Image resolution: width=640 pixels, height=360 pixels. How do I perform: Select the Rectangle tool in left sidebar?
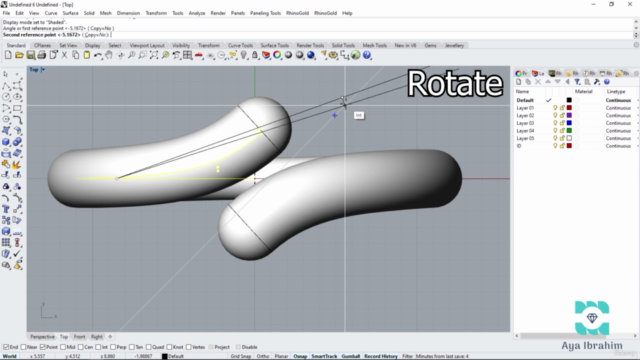point(17,108)
